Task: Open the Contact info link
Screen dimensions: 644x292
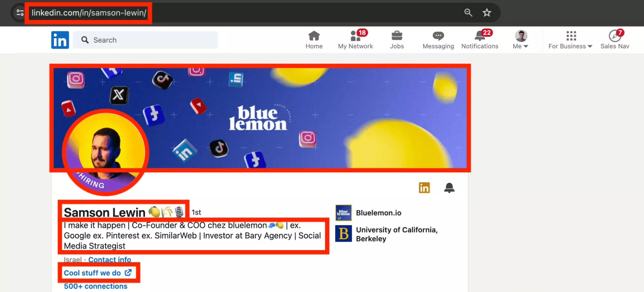Action: 110,259
